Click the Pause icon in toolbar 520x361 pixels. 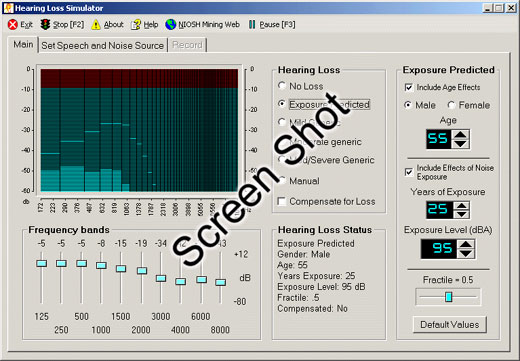pos(252,25)
